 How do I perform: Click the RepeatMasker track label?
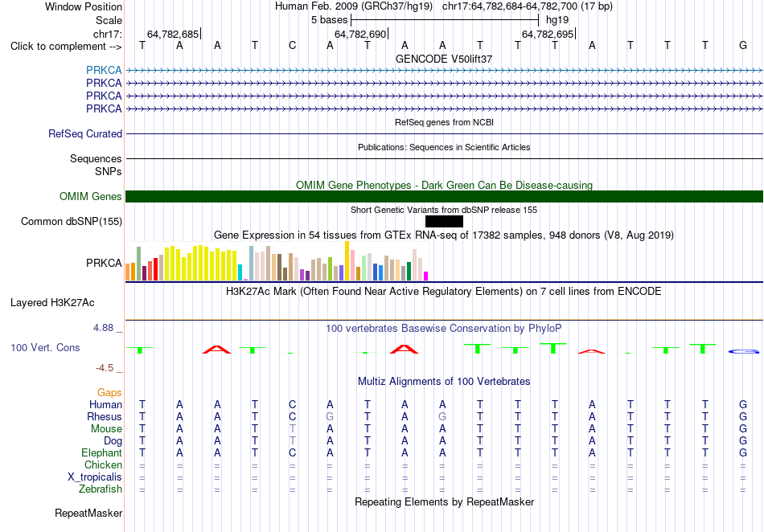[88, 513]
